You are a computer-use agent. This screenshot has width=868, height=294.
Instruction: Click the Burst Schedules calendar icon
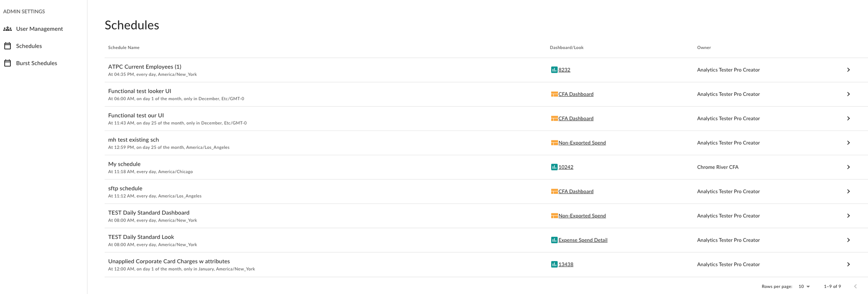click(7, 63)
